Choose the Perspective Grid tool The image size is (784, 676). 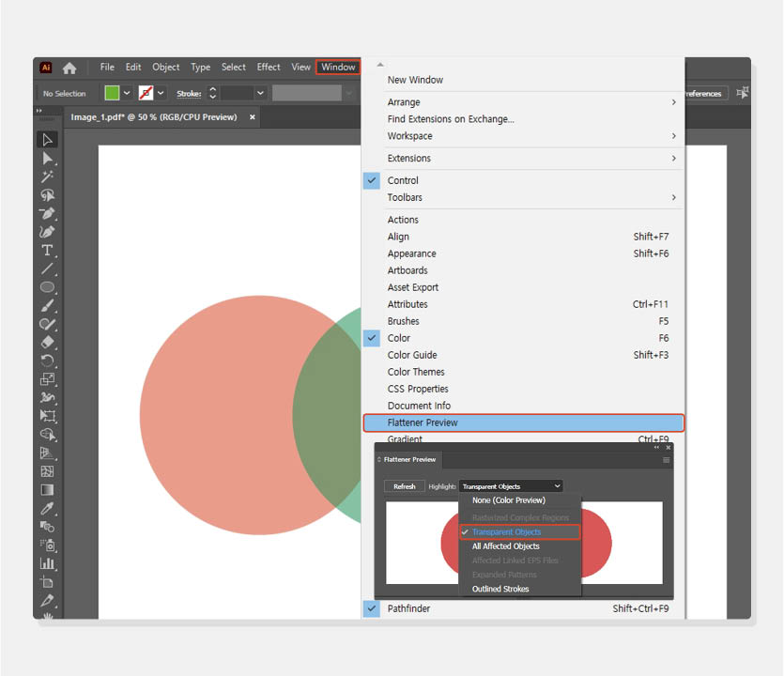(48, 453)
